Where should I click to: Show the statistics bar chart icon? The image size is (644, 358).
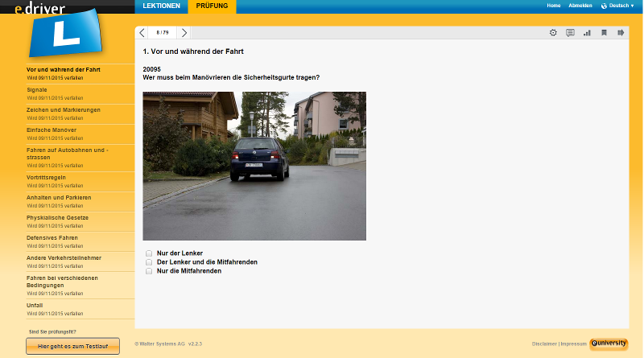(x=587, y=33)
